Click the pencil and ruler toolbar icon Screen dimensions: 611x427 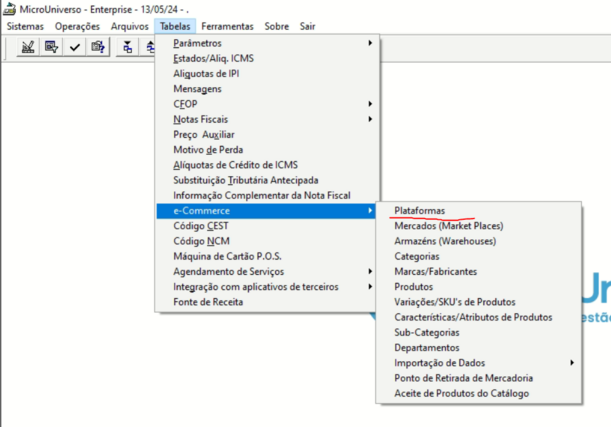pos(28,47)
